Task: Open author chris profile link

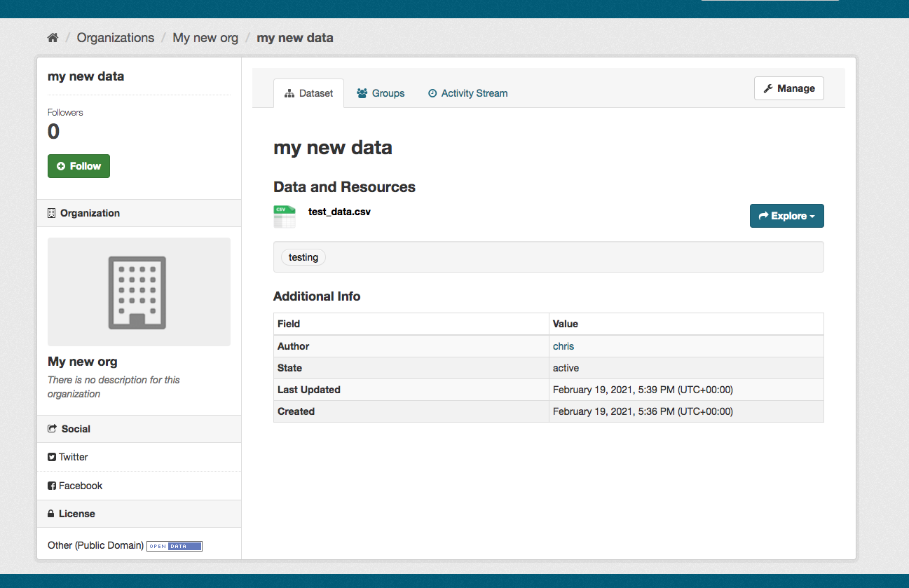Action: 563,346
